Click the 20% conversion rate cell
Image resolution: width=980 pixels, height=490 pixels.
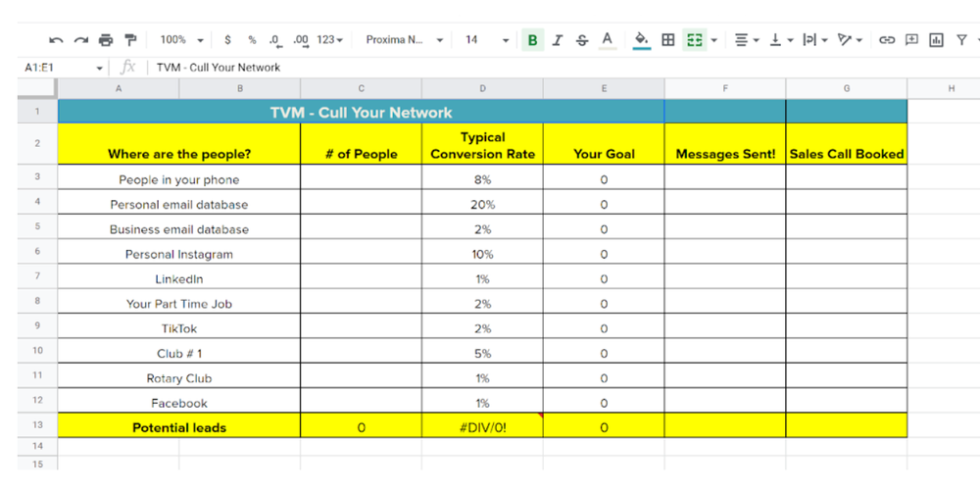point(482,203)
